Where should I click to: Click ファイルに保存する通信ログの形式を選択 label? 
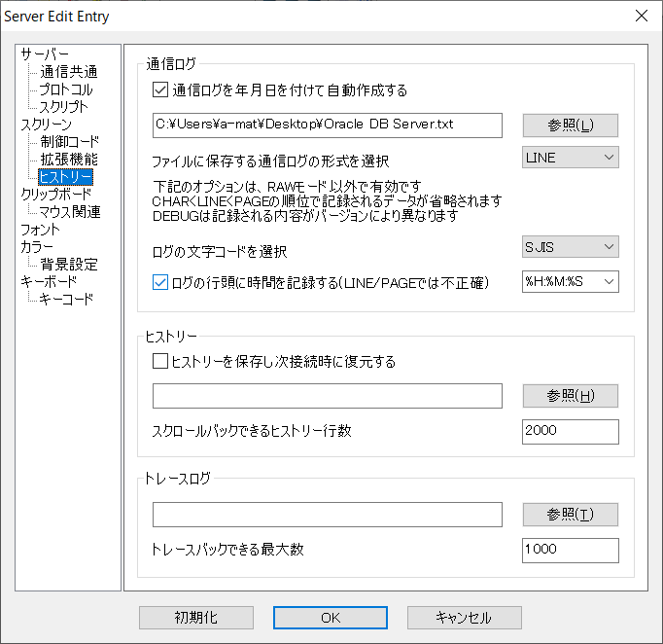[270, 161]
